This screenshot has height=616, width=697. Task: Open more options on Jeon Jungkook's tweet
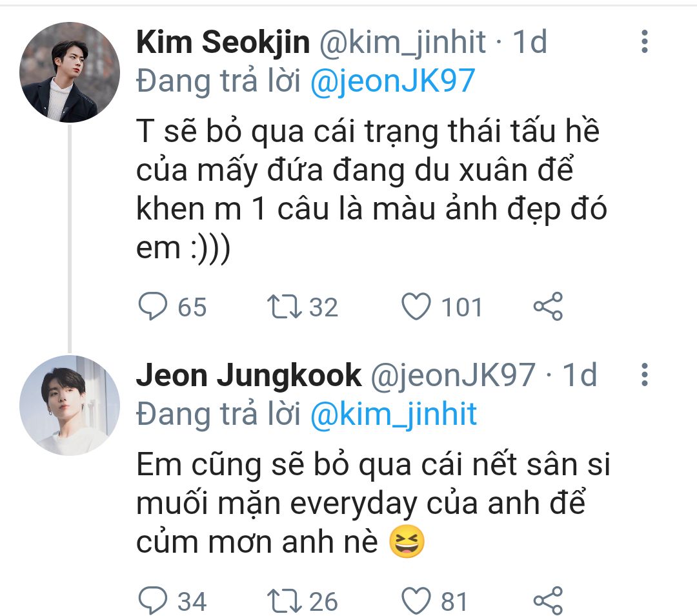(645, 375)
